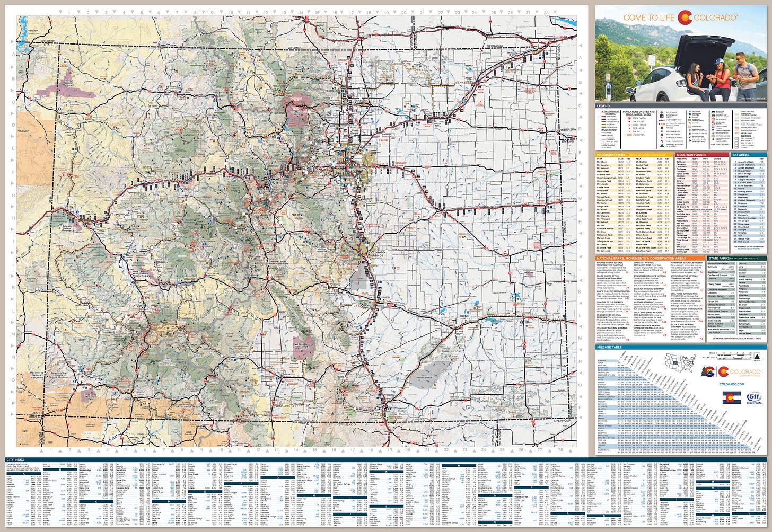Click the Colorado state flag emblem
The width and height of the screenshot is (772, 532).
tap(732, 397)
